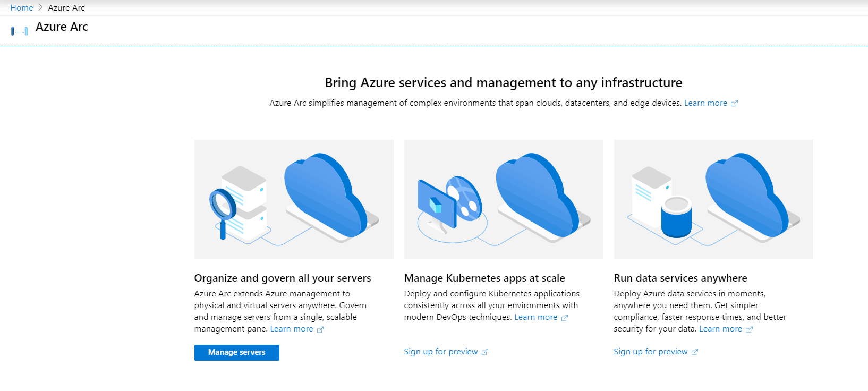The height and width of the screenshot is (391, 868).
Task: Click the Azure Arc service icon in header
Action: tap(19, 31)
